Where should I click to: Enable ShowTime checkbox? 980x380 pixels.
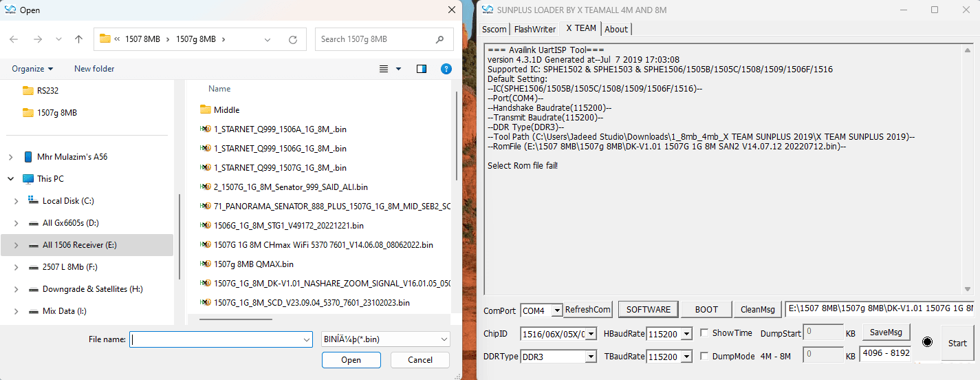coord(704,333)
